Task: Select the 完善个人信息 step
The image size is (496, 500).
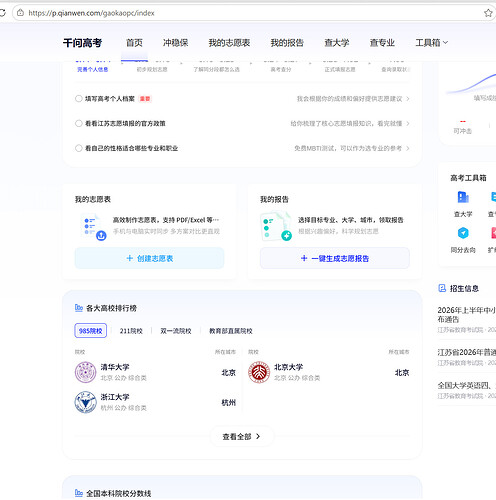Action: 93,69
